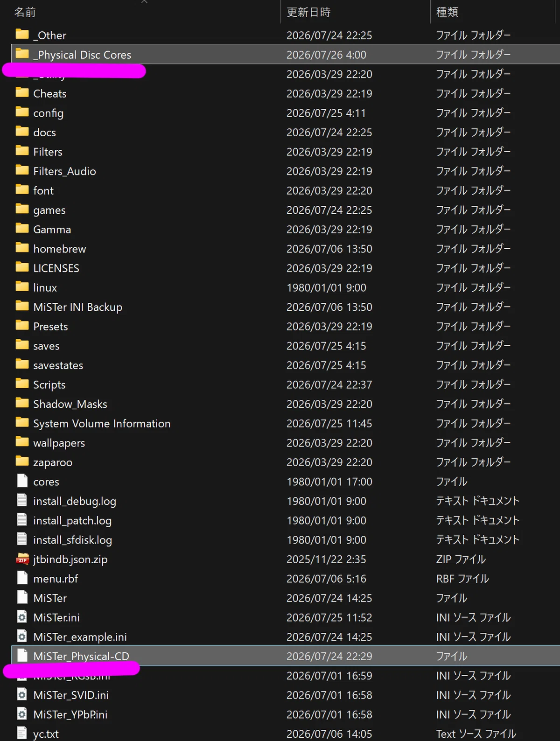This screenshot has height=741, width=560.
Task: Select the Presets folder name
Action: [50, 327]
